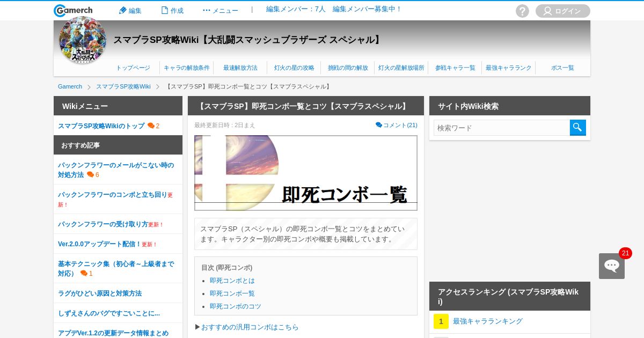Click the Gamerch breadcrumb link

[70, 86]
